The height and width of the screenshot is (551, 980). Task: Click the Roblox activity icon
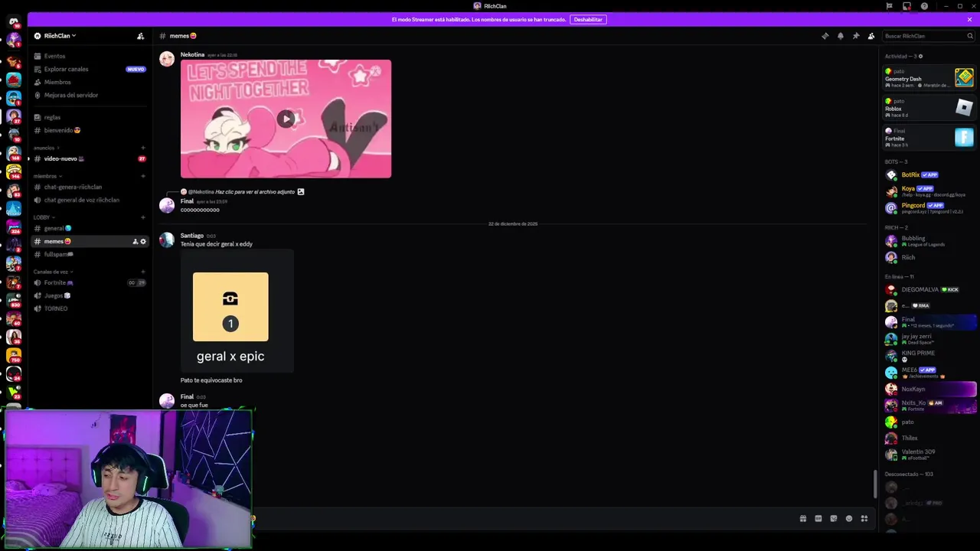pyautogui.click(x=964, y=107)
